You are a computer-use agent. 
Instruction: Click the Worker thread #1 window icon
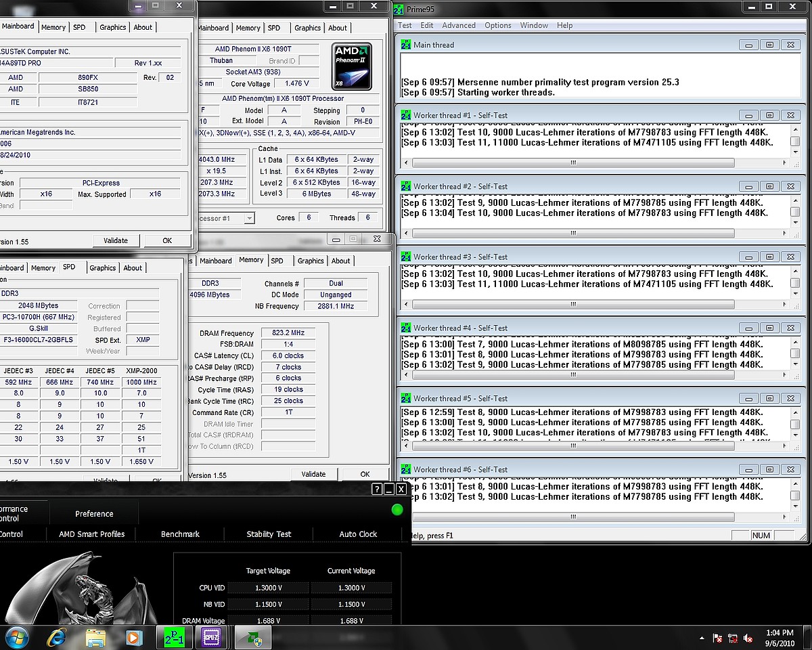point(406,115)
